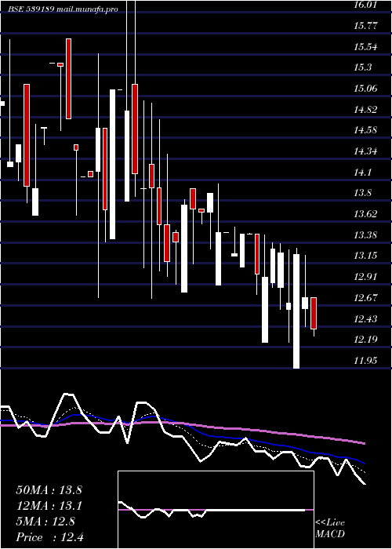The height and width of the screenshot is (549, 392).
Task: Click the 14.82 price axis label
Action: (365, 109)
